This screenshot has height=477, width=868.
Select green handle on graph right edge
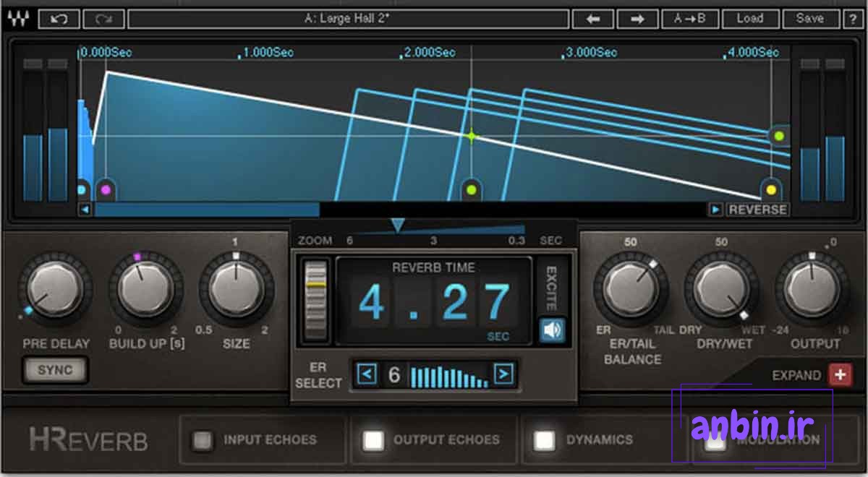tap(779, 135)
